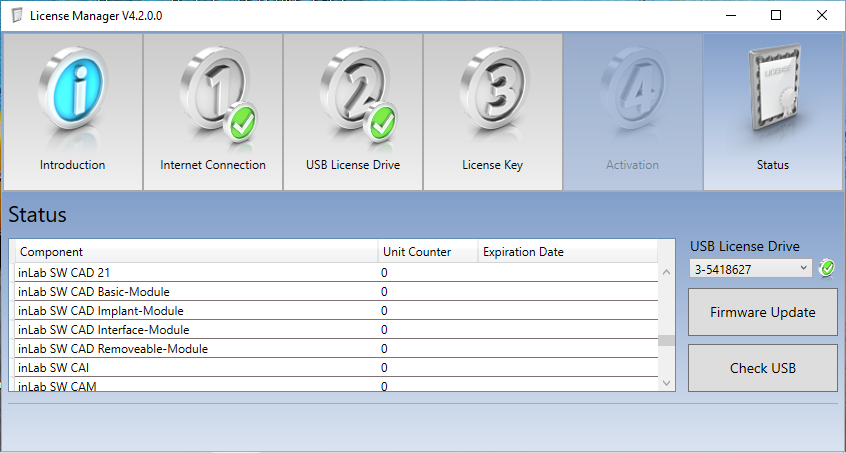The height and width of the screenshot is (453, 846).
Task: Click the License Manager title bar icon
Action: (17, 16)
